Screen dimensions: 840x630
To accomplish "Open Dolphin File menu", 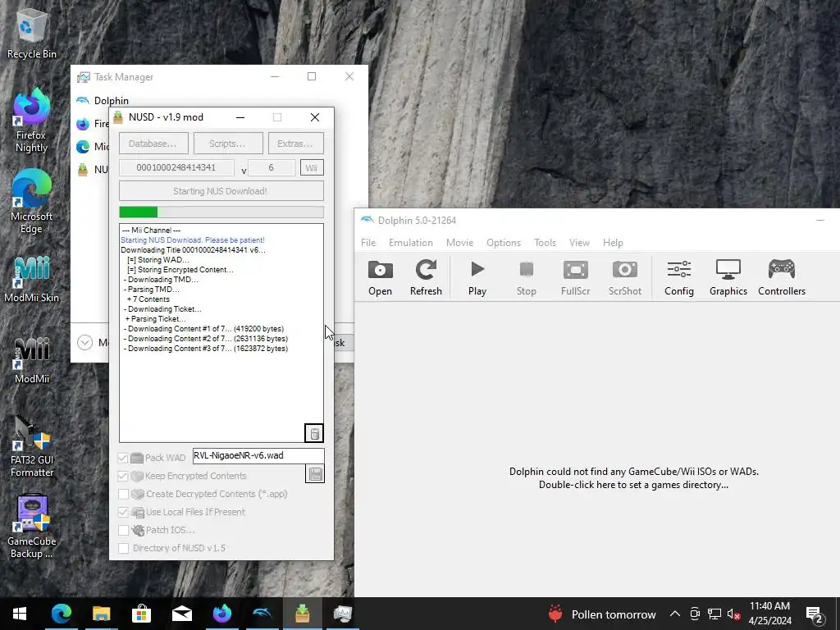I will pyautogui.click(x=368, y=243).
